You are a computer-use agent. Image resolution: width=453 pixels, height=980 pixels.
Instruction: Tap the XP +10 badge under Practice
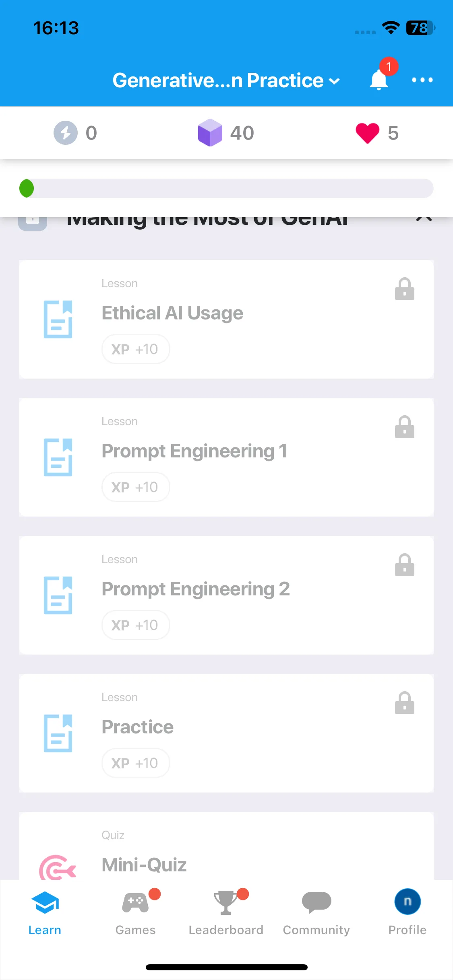coord(136,763)
